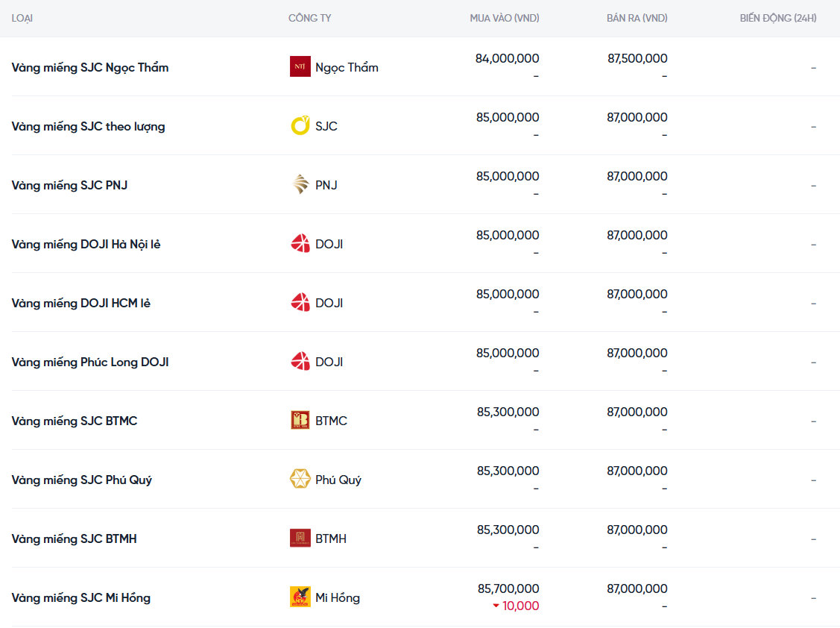Click the row title Vàng miếng SJC Mi Hồng

[x=81, y=598]
